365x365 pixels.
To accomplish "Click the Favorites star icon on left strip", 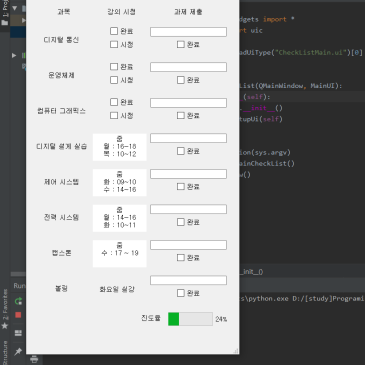I will (5, 326).
